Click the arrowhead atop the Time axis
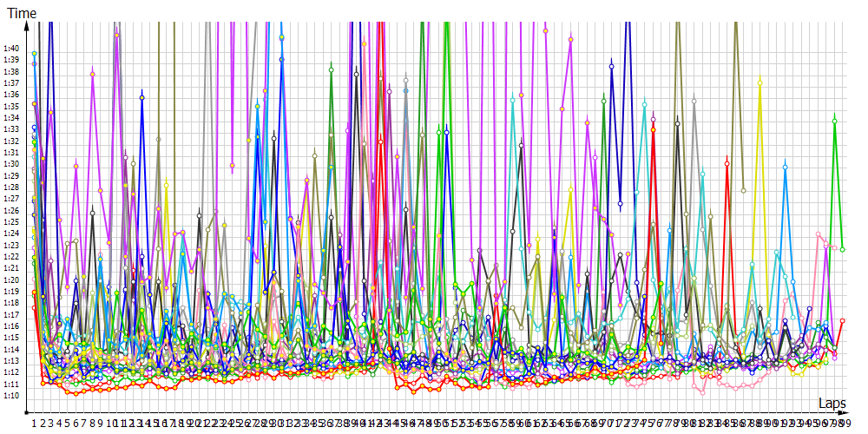 tap(27, 25)
